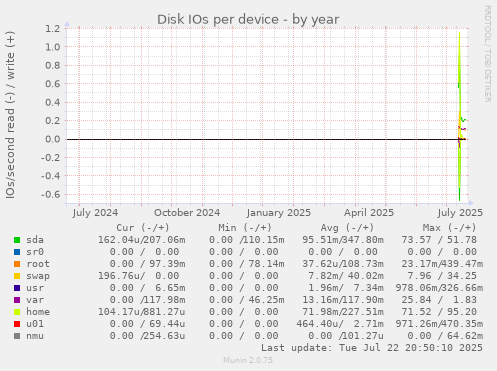This screenshot has height=371, width=497.
Task: Click the yellow swap legend swatch
Action: pyautogui.click(x=17, y=276)
